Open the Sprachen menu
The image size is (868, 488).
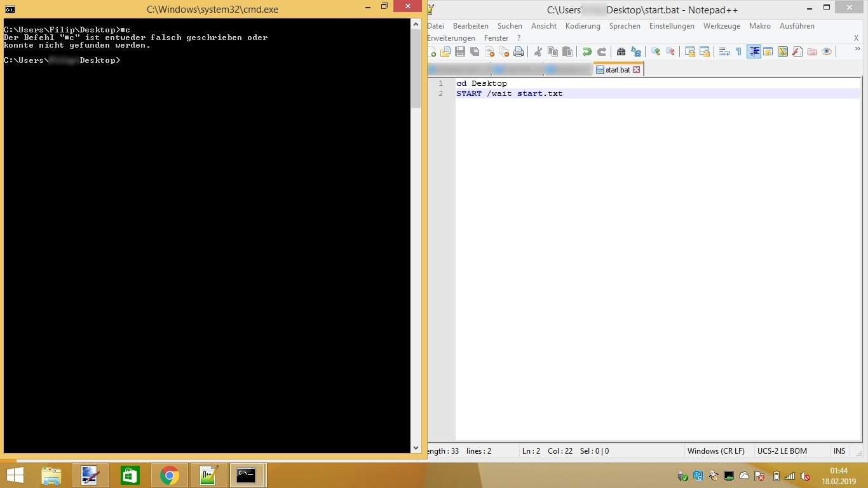point(625,26)
